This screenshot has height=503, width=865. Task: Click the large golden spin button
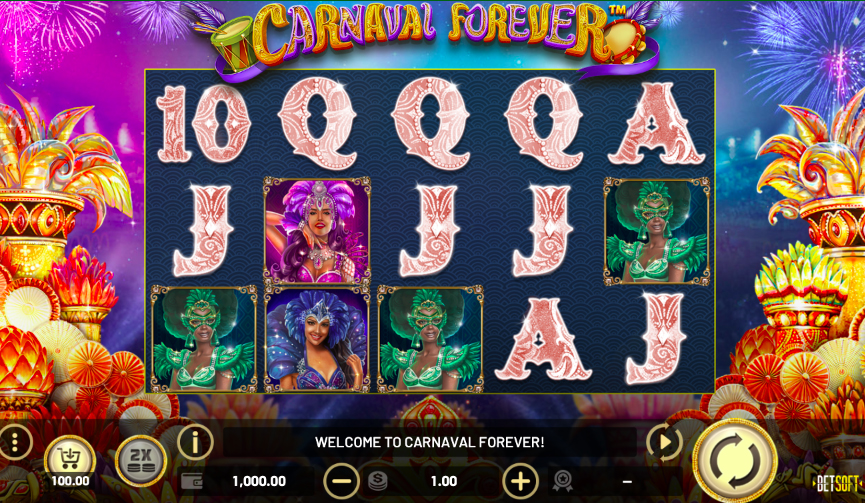(735, 461)
